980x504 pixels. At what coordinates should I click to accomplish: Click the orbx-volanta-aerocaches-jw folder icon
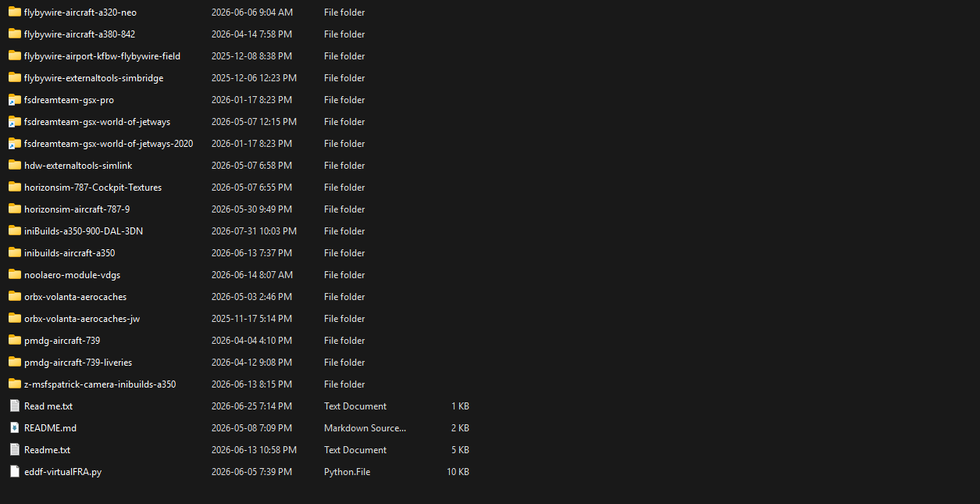[14, 318]
